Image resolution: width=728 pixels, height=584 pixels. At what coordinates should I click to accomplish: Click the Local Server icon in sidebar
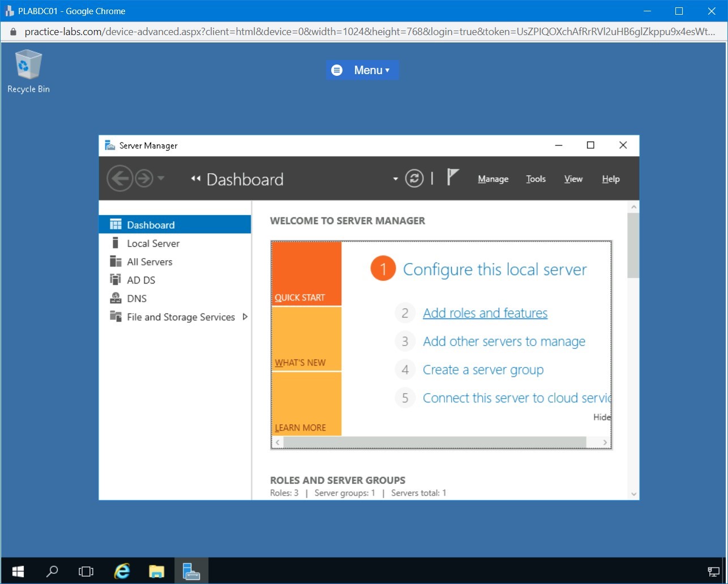[x=115, y=243]
